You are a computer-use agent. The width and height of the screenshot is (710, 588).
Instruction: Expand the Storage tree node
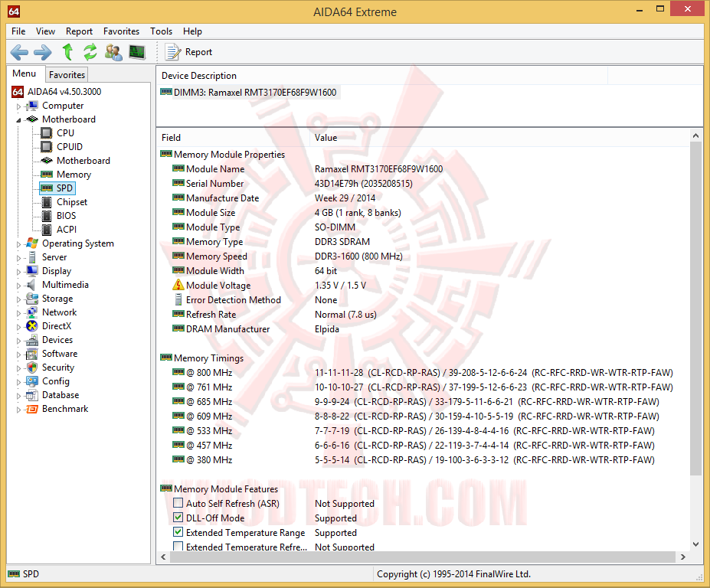click(18, 299)
